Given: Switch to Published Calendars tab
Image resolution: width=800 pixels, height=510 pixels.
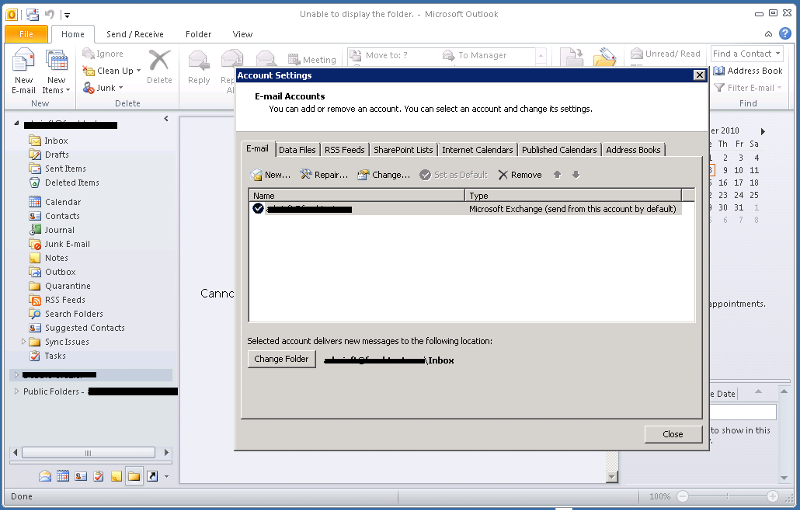Looking at the screenshot, I should [x=559, y=150].
